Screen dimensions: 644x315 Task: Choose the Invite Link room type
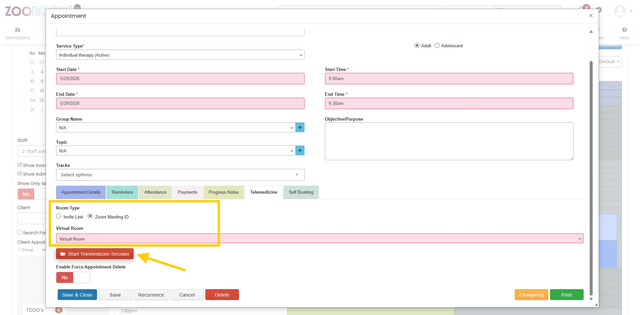pos(59,216)
